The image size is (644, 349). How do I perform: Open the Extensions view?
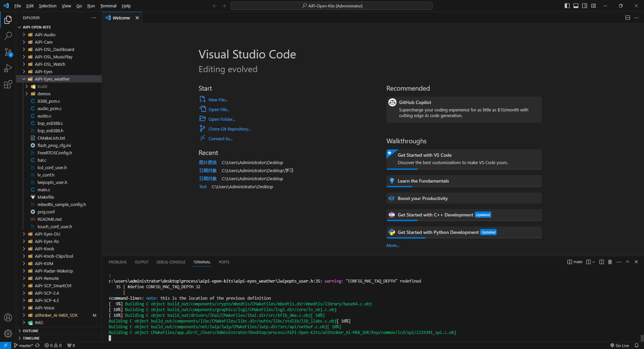(8, 84)
